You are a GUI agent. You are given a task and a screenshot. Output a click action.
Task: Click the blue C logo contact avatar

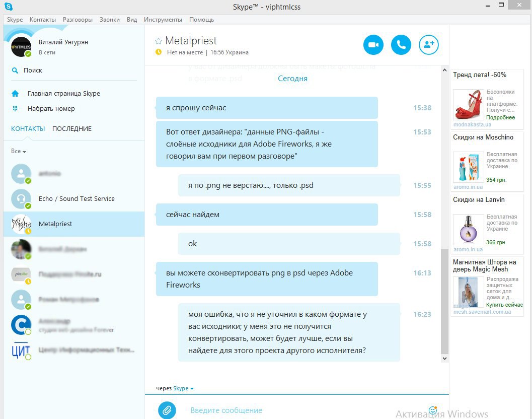21,325
